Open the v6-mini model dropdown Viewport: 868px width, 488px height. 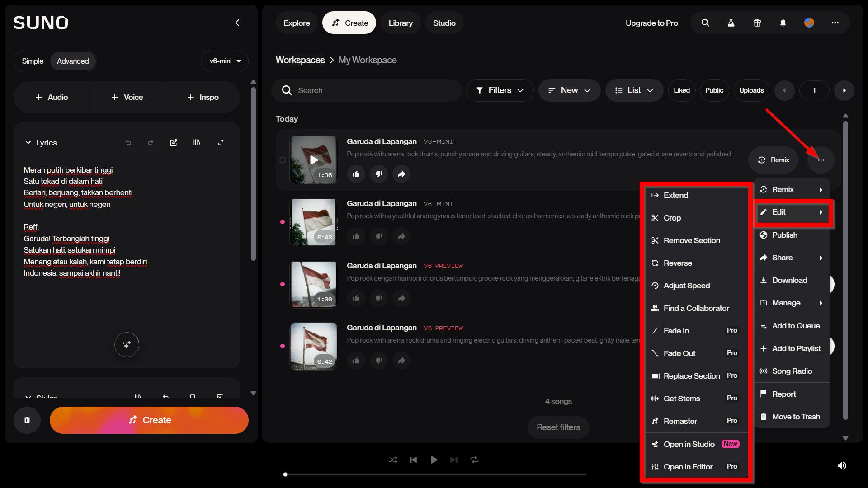pyautogui.click(x=225, y=61)
